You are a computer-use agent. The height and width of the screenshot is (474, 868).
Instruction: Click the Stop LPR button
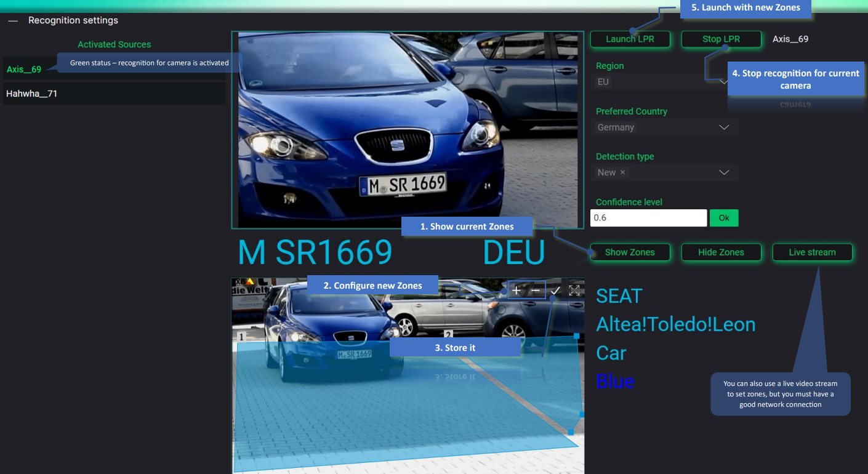pos(721,39)
